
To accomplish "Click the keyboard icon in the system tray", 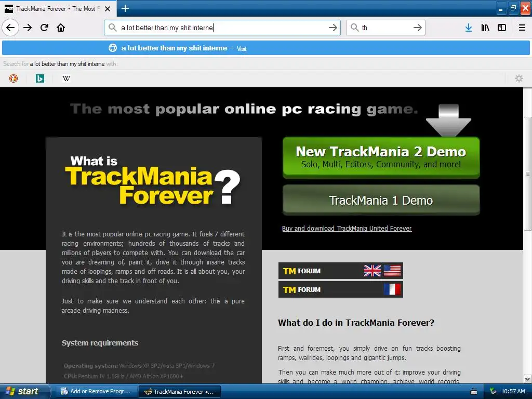I will [474, 392].
